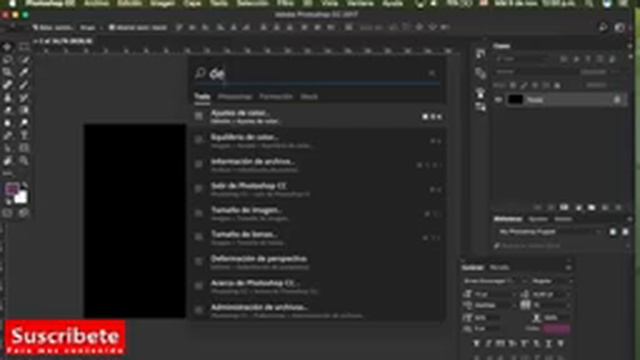
Task: Open the font size dropdown
Action: tap(494, 294)
